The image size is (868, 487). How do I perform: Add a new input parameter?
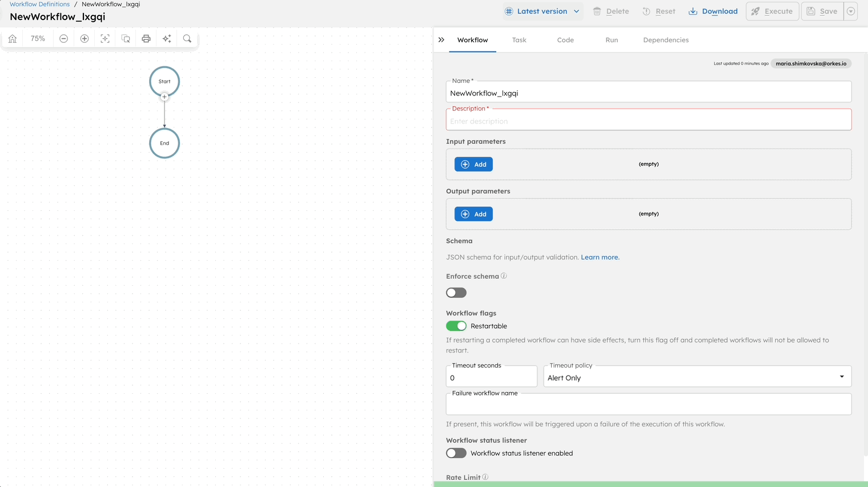click(473, 164)
